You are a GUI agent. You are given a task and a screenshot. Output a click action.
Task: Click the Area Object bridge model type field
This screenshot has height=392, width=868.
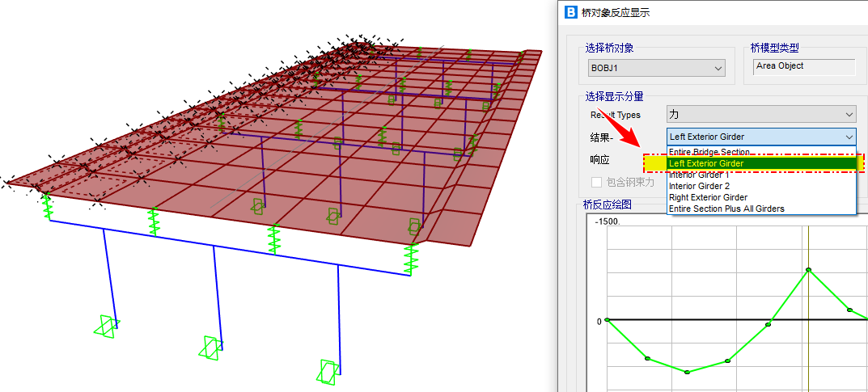tap(802, 67)
